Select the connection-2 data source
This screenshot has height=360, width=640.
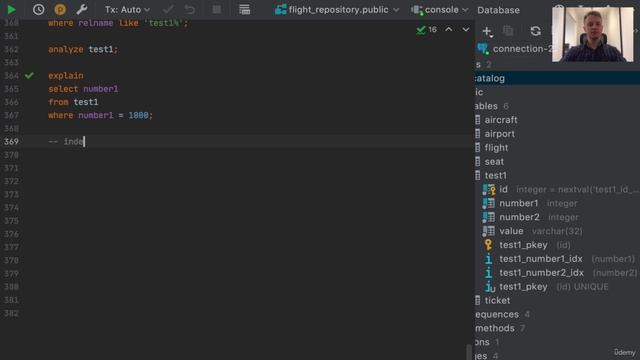pyautogui.click(x=514, y=49)
